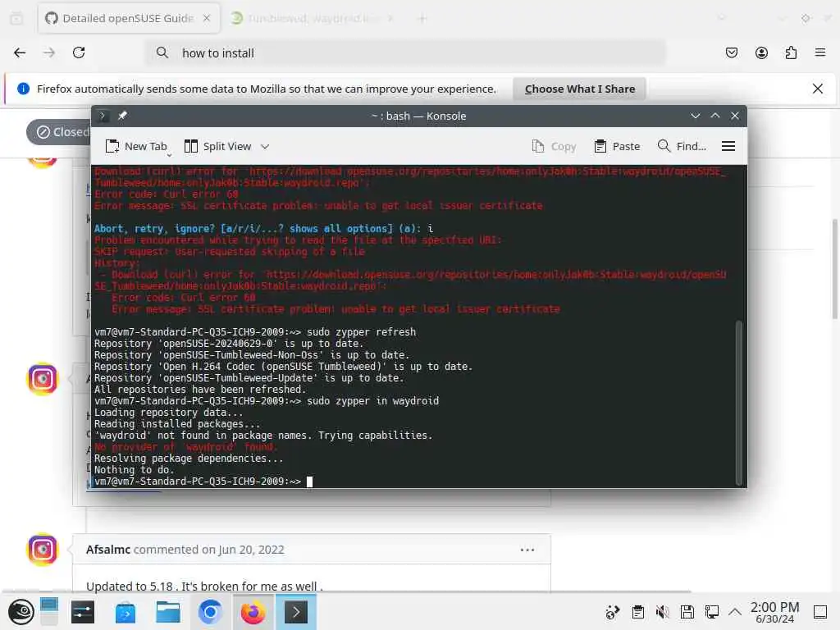Open the Afsalmc comment options ellipsis
This screenshot has width=840, height=630.
click(x=527, y=550)
